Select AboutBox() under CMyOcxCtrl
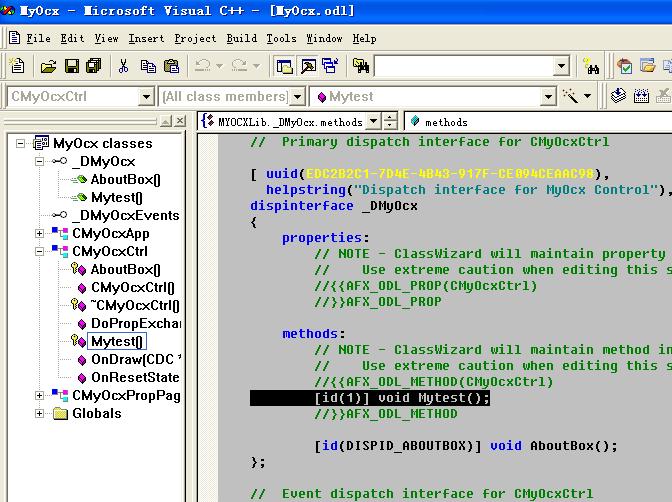672x502 pixels. click(125, 269)
